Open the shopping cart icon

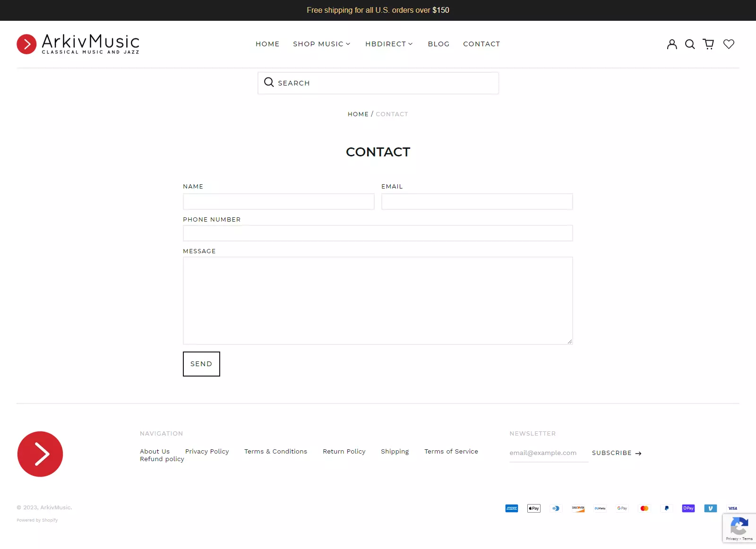tap(708, 44)
